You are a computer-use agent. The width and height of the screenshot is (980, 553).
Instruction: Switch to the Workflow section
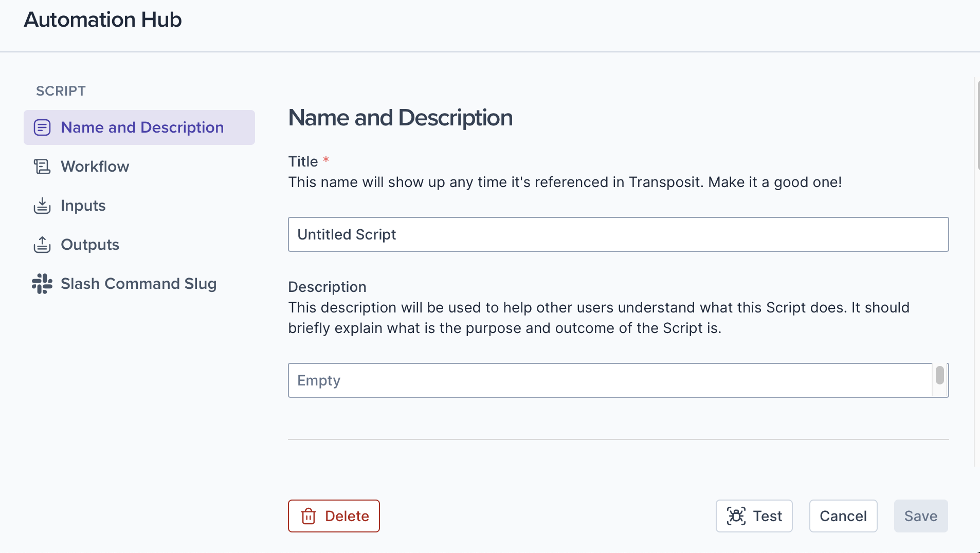coord(95,167)
